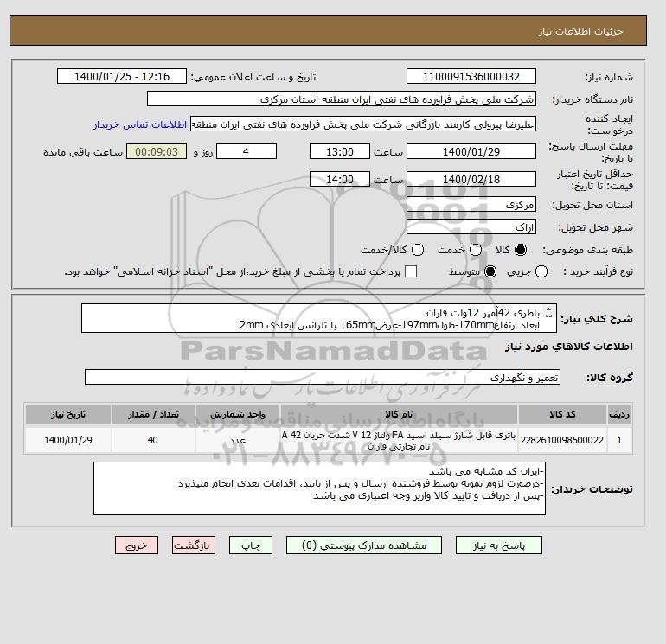The height and width of the screenshot is (644, 666).
Task: Click the product code cell 2282610098500022
Action: (x=562, y=440)
